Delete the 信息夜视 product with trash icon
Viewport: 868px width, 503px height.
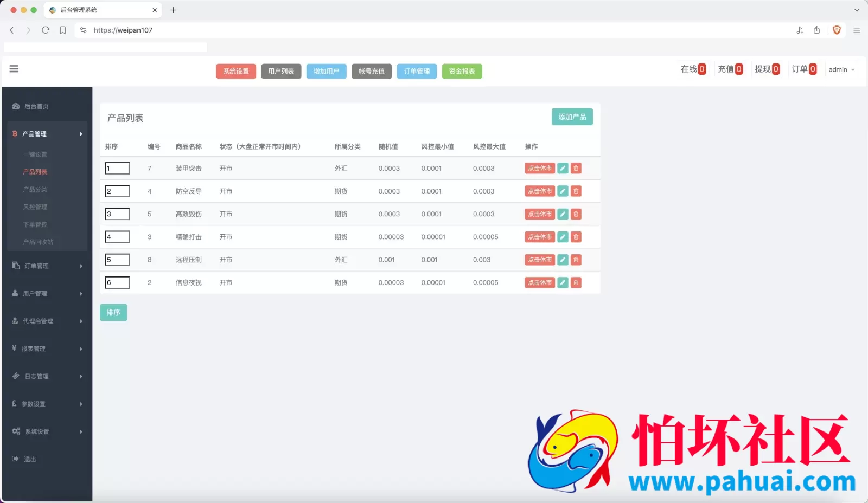tap(576, 282)
